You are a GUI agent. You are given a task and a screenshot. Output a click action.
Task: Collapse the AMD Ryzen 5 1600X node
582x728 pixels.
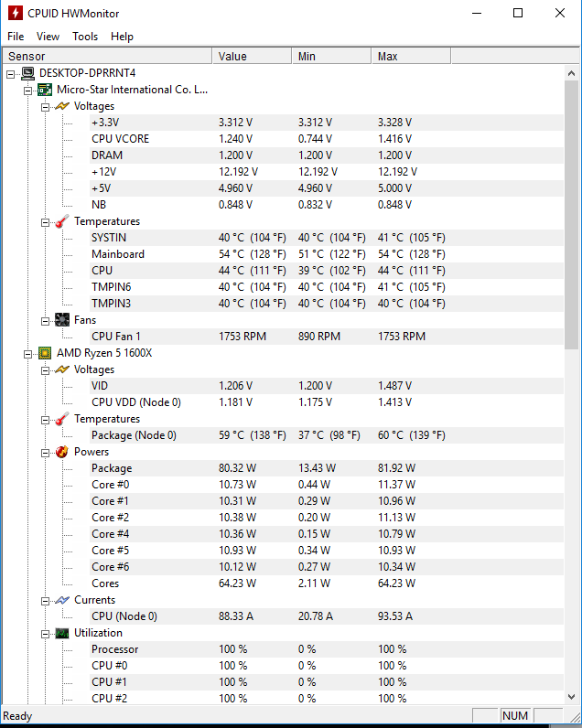pyautogui.click(x=27, y=354)
